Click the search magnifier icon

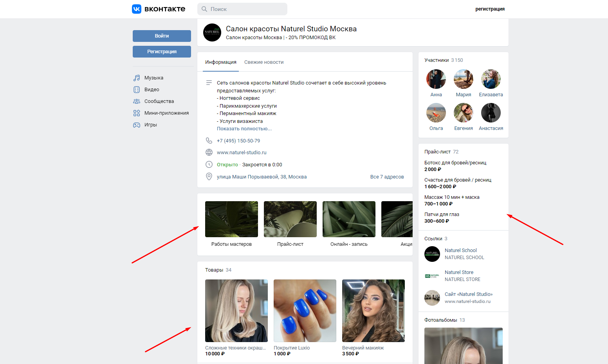point(204,9)
